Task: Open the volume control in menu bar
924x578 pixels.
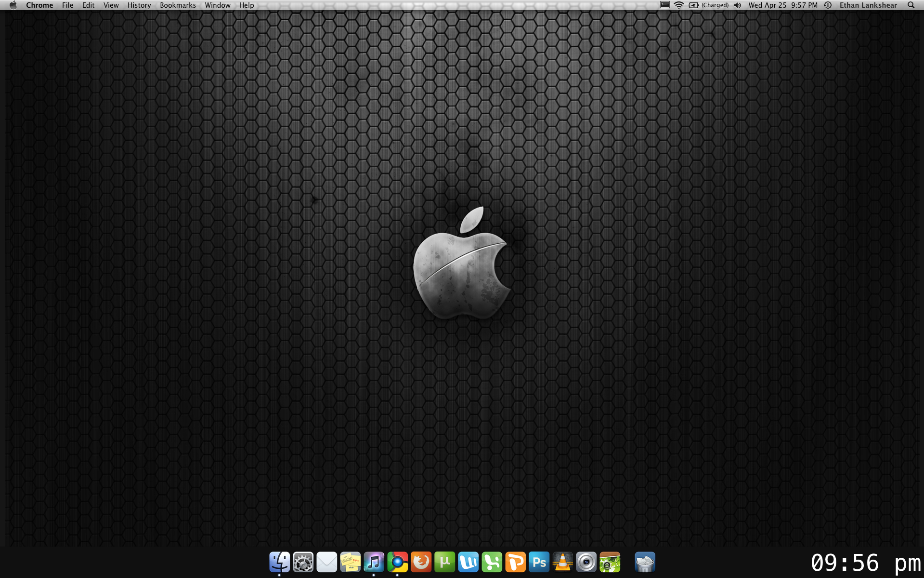Action: point(738,5)
